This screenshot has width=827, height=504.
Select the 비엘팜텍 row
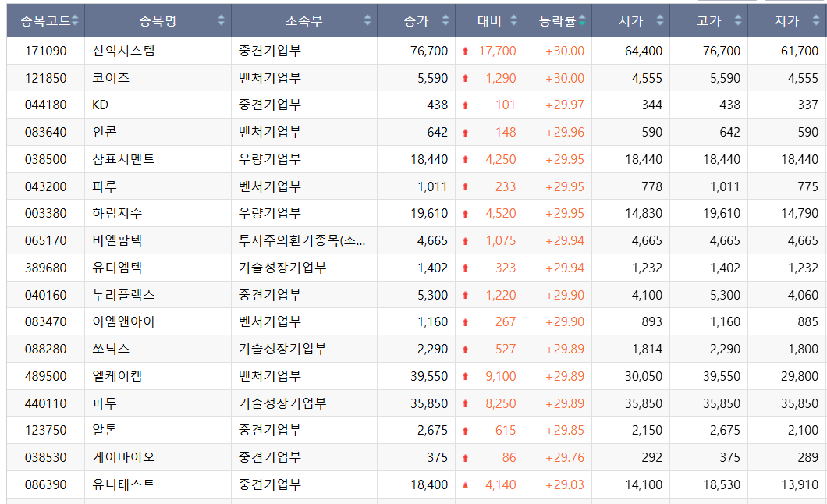pos(113,240)
